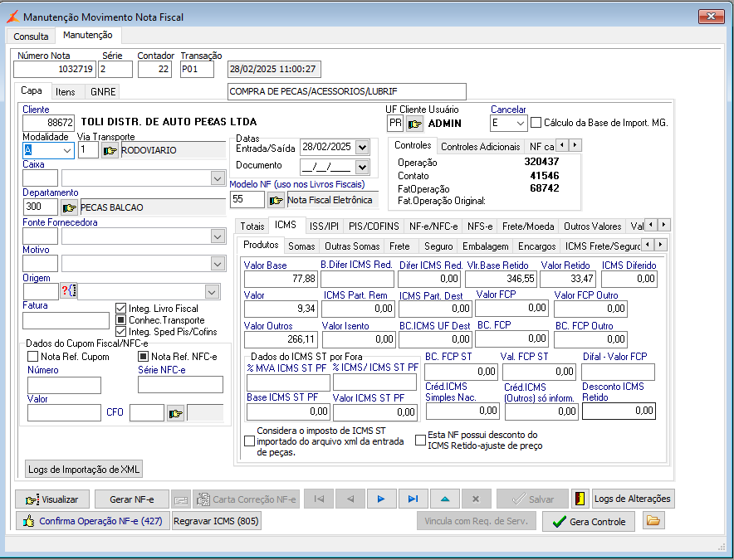Click the Departamento lookup hand icon

point(70,207)
